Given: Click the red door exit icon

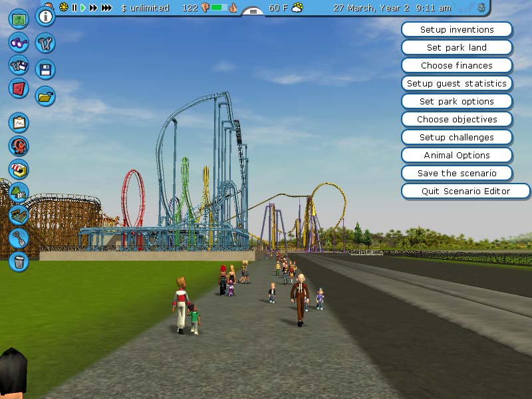Looking at the screenshot, I should [19, 88].
